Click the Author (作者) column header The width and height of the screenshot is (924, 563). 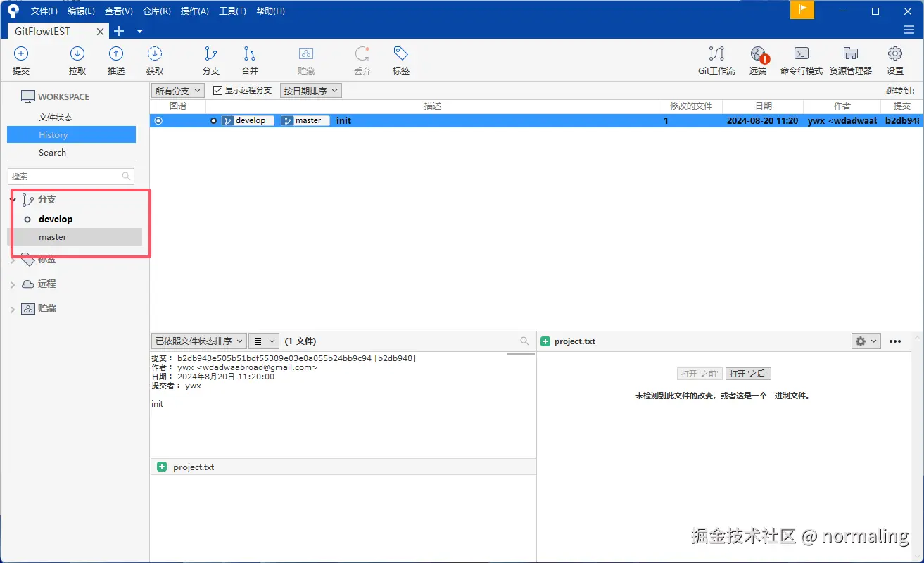[x=842, y=106]
